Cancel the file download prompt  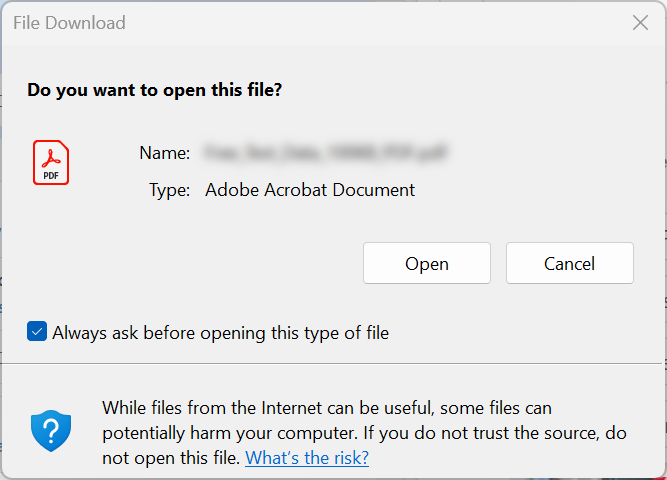coord(569,264)
